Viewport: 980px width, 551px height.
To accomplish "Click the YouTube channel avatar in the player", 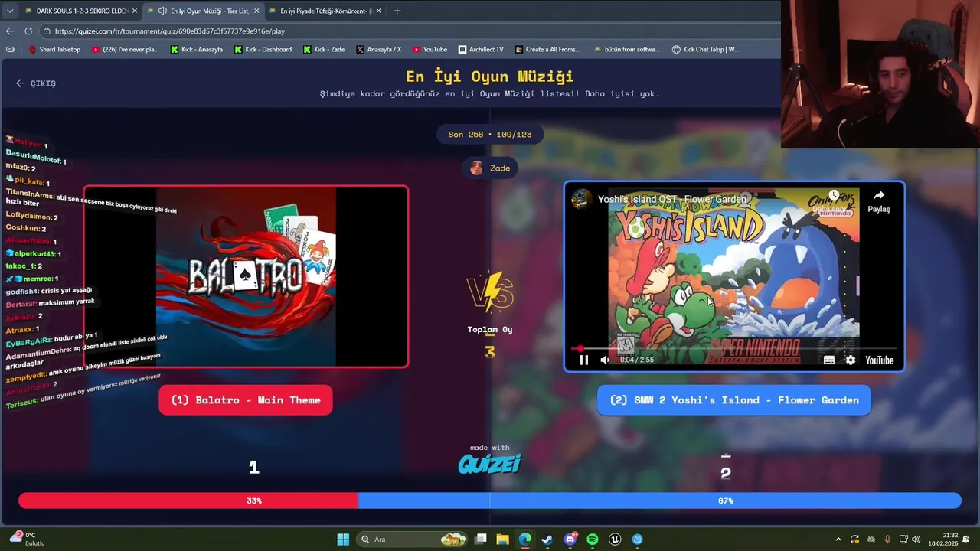I will click(x=582, y=199).
